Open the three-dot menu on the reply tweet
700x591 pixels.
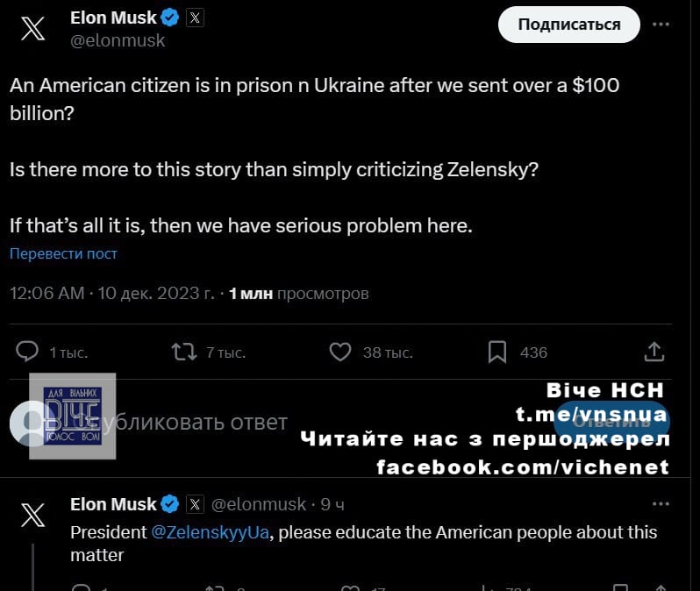tap(661, 503)
